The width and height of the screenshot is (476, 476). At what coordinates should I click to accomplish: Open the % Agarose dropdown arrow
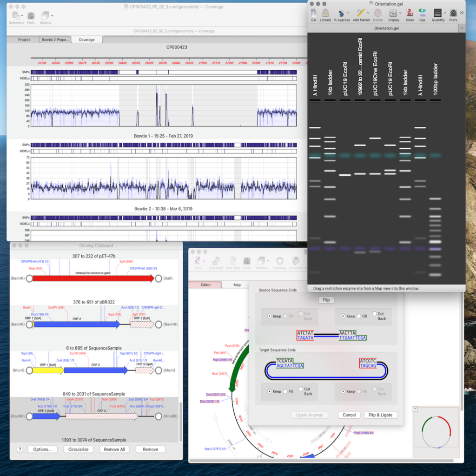tap(348, 13)
